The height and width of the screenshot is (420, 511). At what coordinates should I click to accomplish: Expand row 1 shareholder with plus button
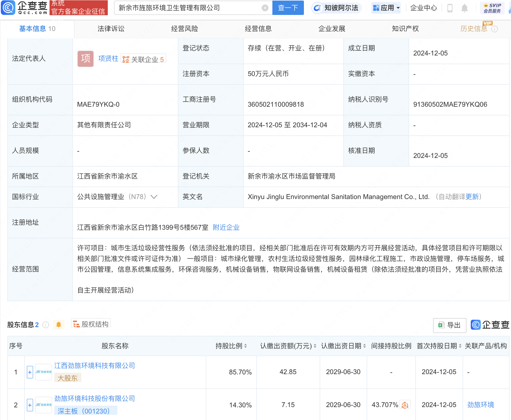tap(30, 372)
